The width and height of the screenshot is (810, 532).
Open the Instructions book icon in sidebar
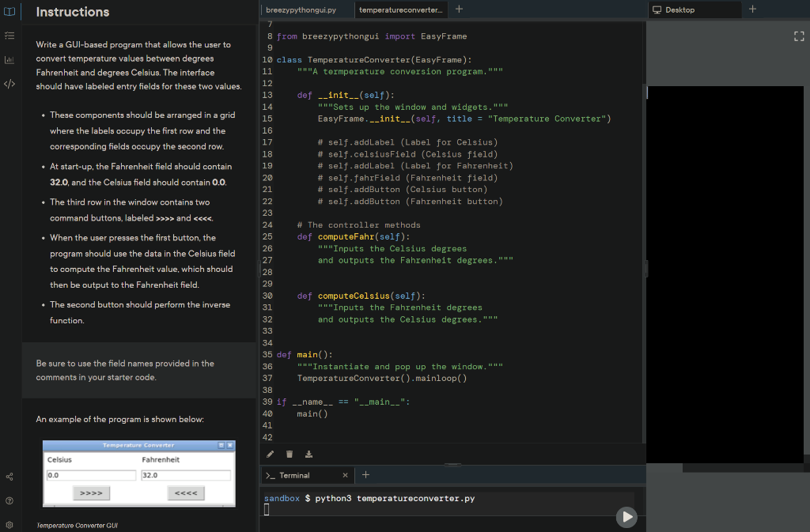coord(9,12)
